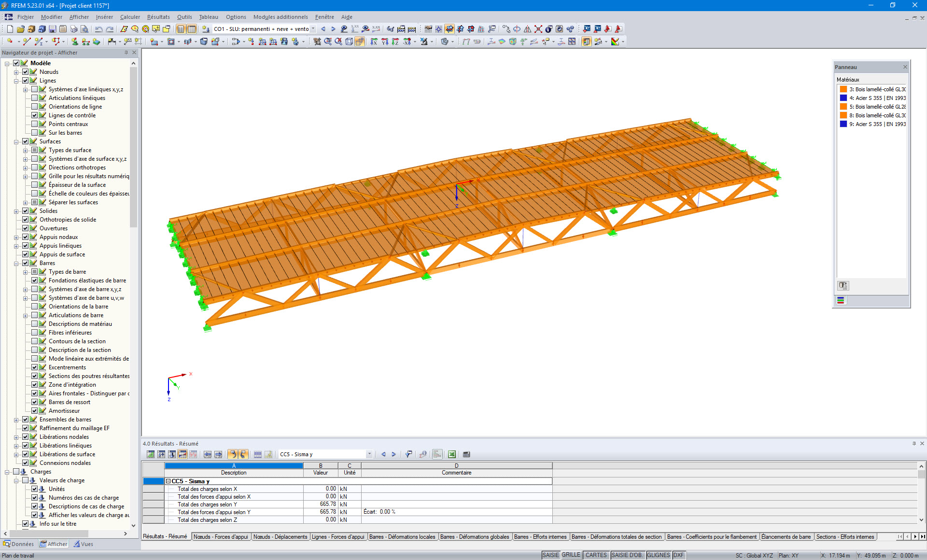Click the Undo arrow icon
Screen dimensions: 927x560
point(98,29)
